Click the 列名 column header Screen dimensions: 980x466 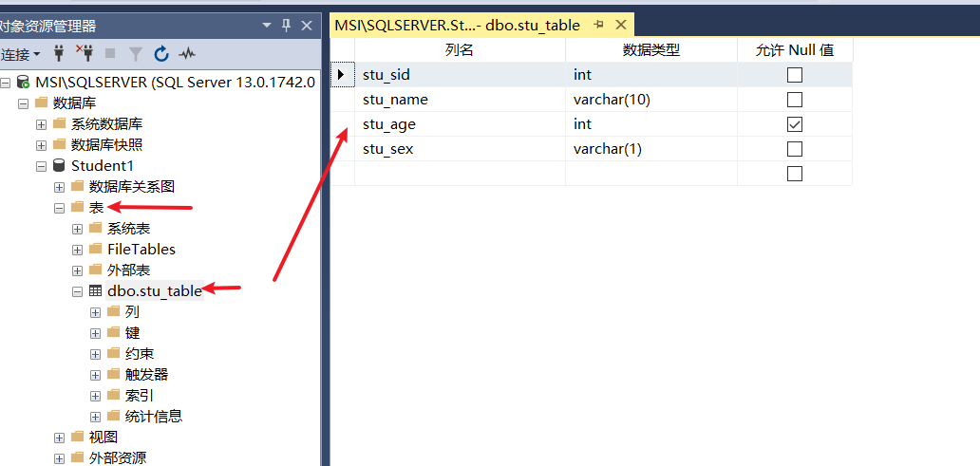click(x=460, y=50)
